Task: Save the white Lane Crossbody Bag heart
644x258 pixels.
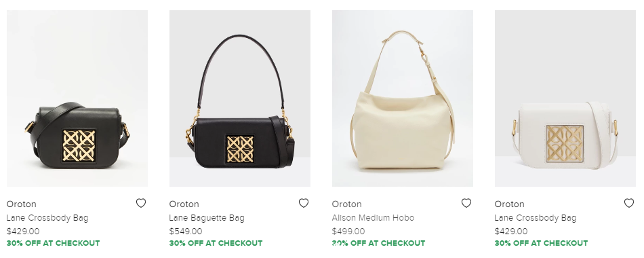Action: [629, 203]
